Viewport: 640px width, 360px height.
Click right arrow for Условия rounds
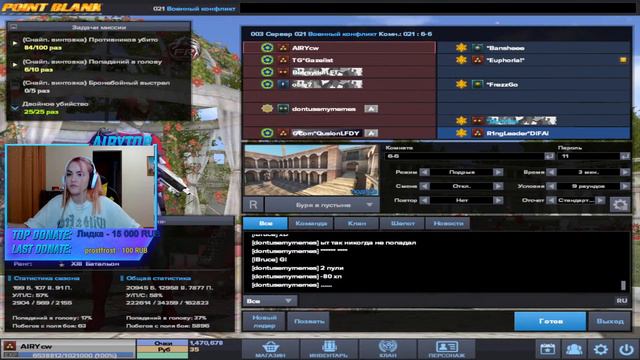point(625,186)
